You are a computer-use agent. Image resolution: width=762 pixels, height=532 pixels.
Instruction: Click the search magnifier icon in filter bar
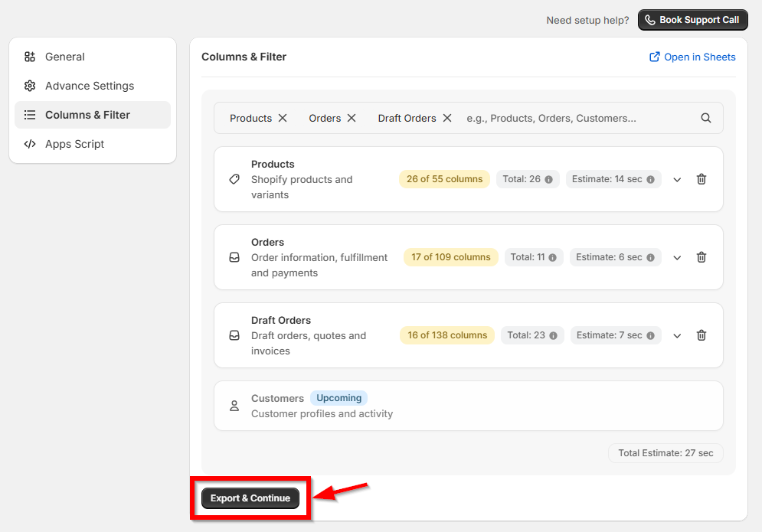[705, 118]
